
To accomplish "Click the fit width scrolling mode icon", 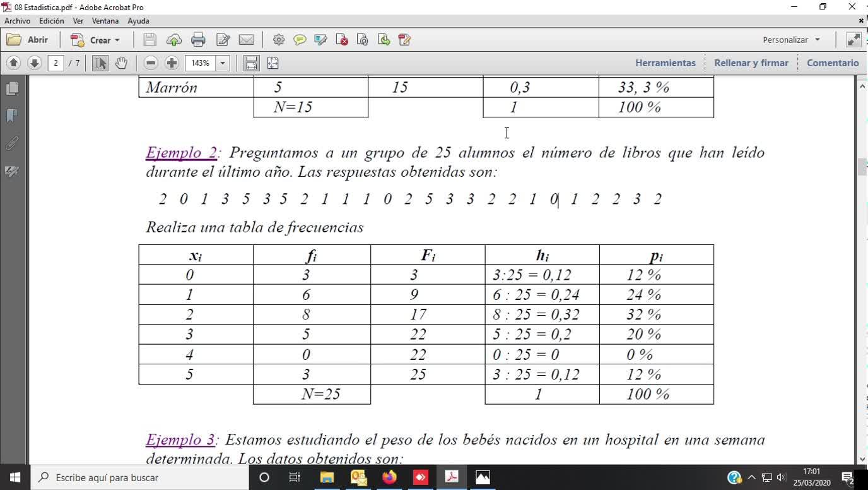I will point(252,63).
